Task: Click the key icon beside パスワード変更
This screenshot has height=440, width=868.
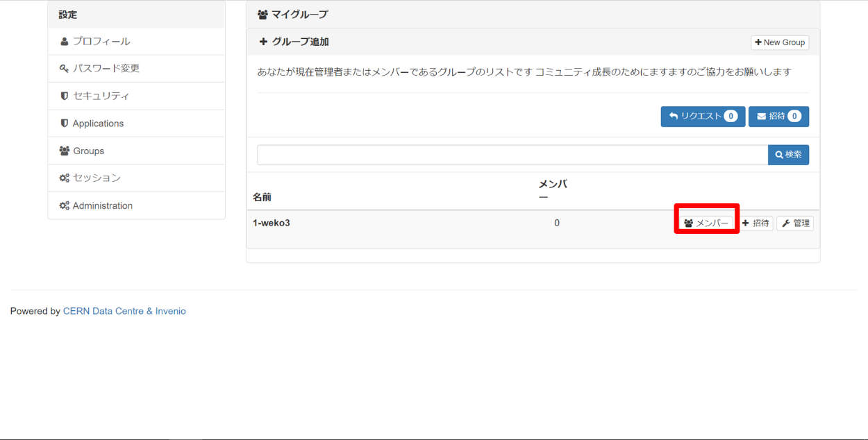Action: click(64, 69)
